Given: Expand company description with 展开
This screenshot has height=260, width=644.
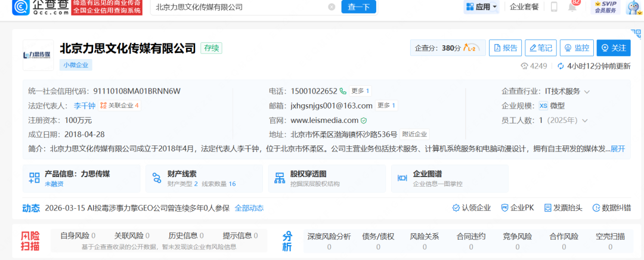Looking at the screenshot, I should 618,148.
